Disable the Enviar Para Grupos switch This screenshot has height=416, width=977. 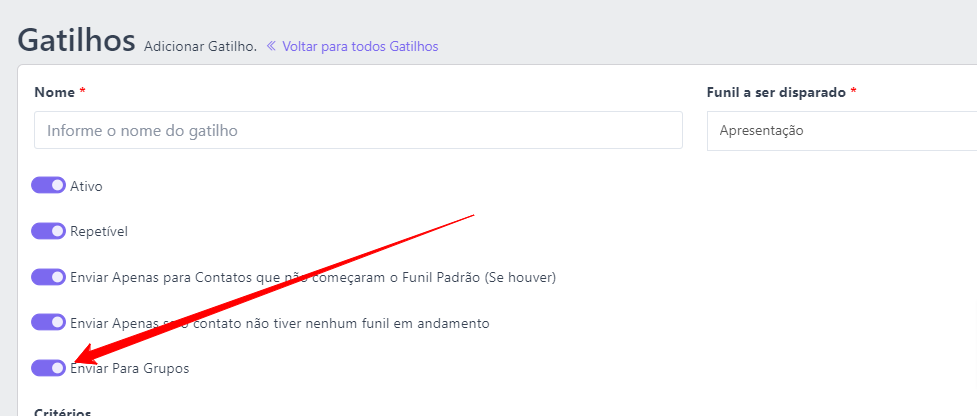[49, 368]
